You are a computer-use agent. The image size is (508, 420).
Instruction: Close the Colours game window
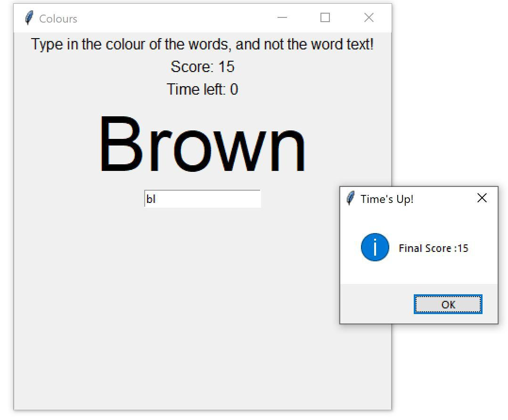(369, 18)
